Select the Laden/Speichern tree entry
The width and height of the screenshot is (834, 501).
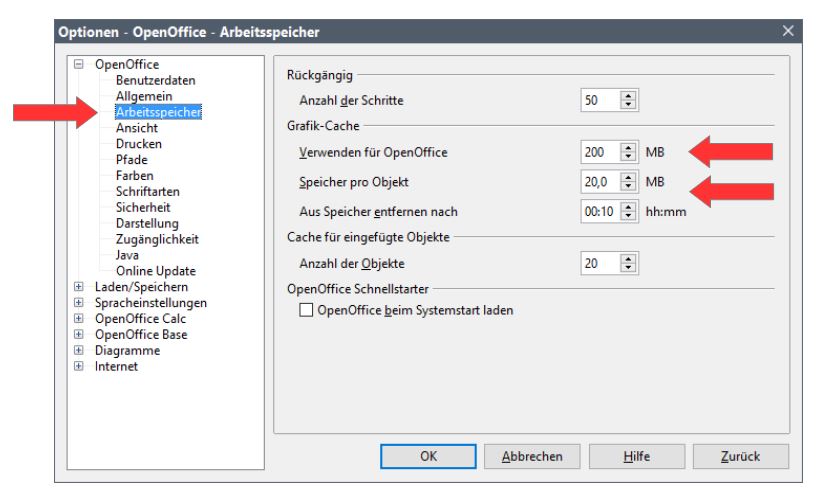(x=141, y=287)
